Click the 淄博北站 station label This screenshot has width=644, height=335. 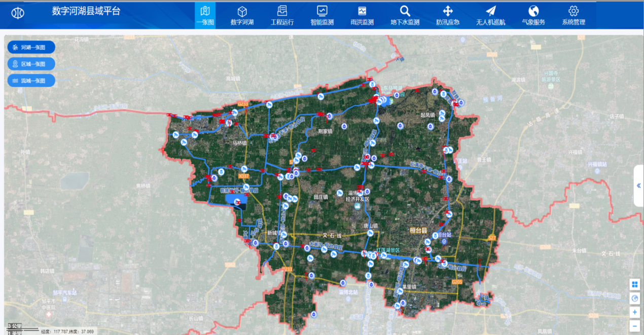(x=348, y=292)
